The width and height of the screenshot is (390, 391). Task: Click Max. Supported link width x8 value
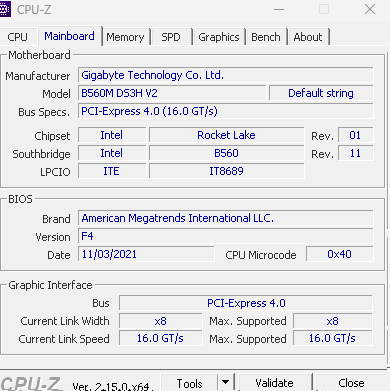pos(333,321)
